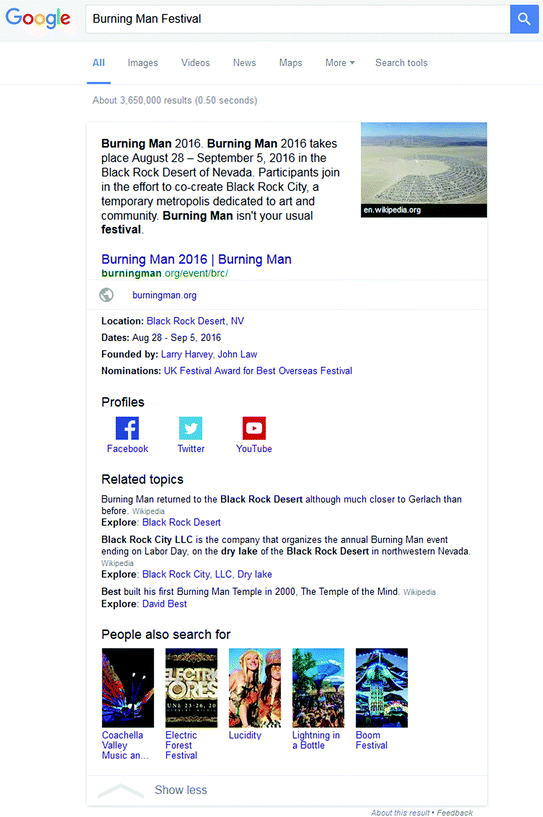Click the globe icon beside burningman.org

pyautogui.click(x=106, y=295)
